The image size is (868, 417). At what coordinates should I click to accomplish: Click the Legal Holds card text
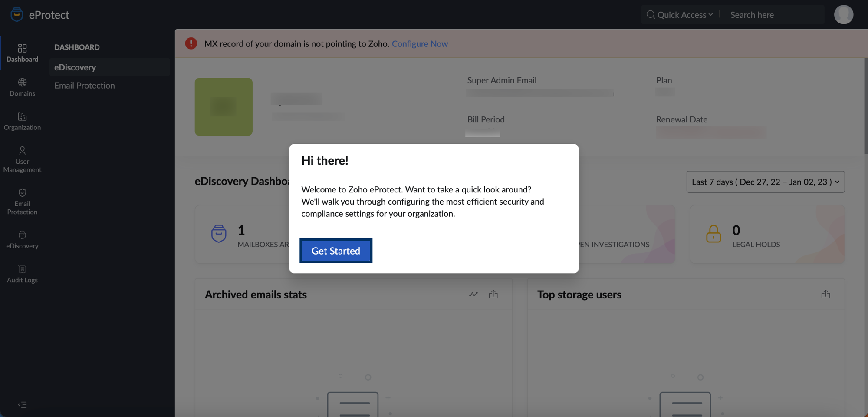pyautogui.click(x=756, y=245)
